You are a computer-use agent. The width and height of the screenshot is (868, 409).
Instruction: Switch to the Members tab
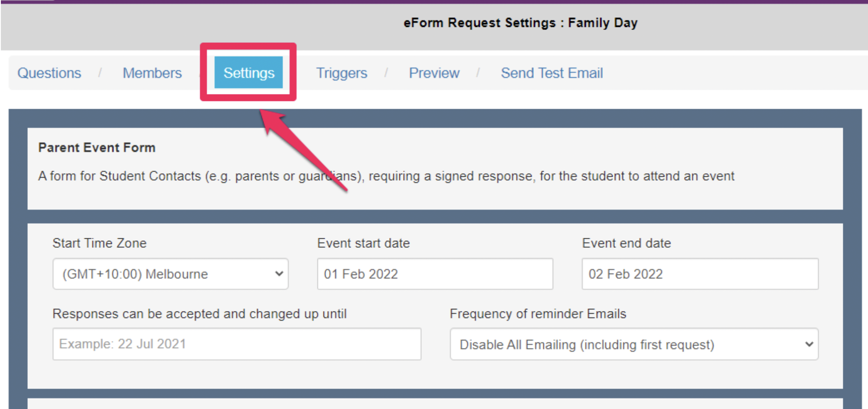coord(152,73)
